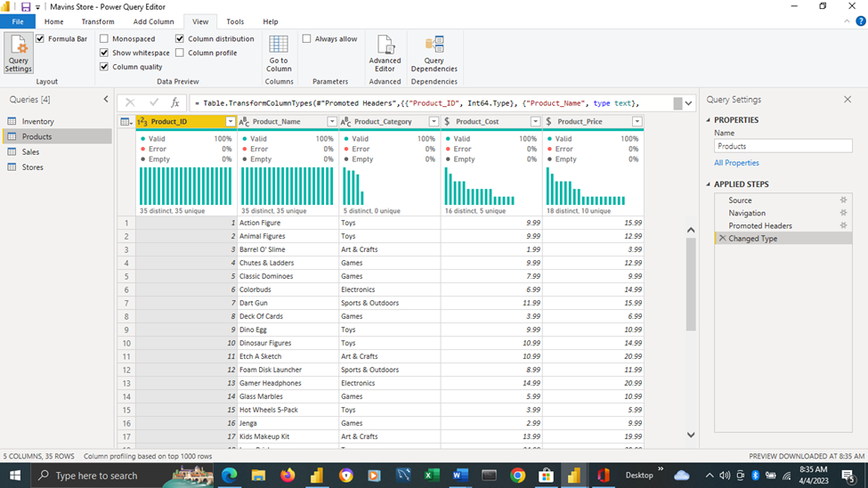Open the Product_Name column filter dropdown
This screenshot has height=488, width=868.
click(331, 121)
